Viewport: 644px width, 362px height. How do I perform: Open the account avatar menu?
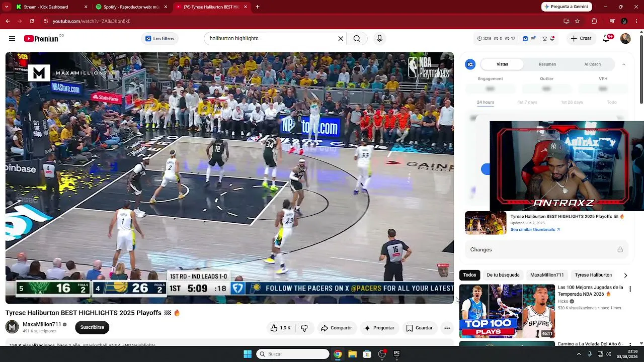point(625,39)
